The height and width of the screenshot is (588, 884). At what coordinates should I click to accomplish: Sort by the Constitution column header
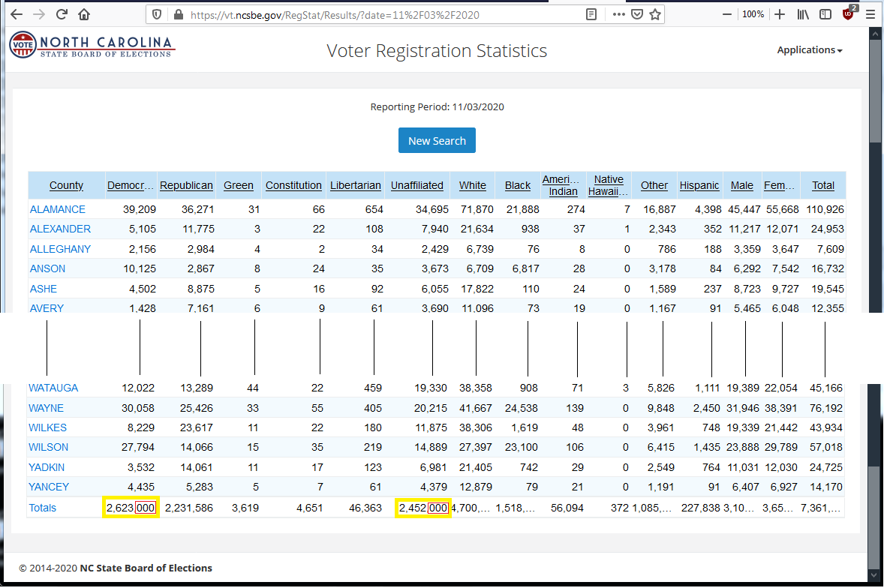point(293,185)
